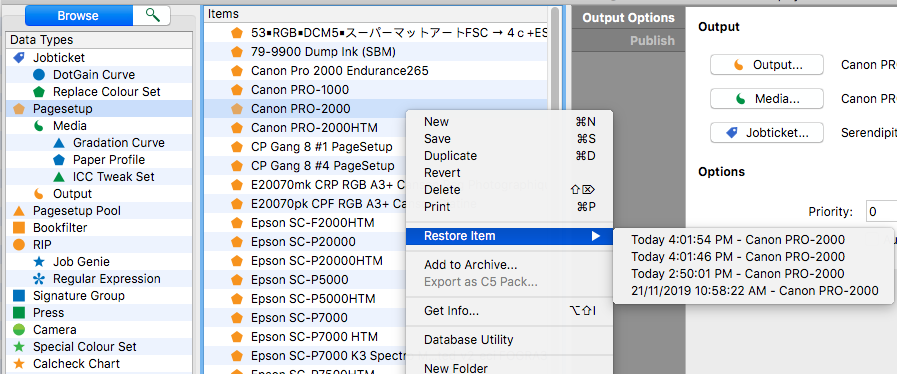This screenshot has width=897, height=374.
Task: Choose Duplicate from the context menu
Action: pyautogui.click(x=509, y=156)
